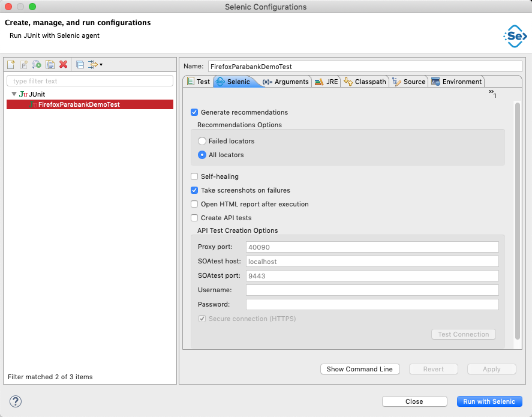
Task: Click the SOAtest host field
Action: [x=372, y=261]
